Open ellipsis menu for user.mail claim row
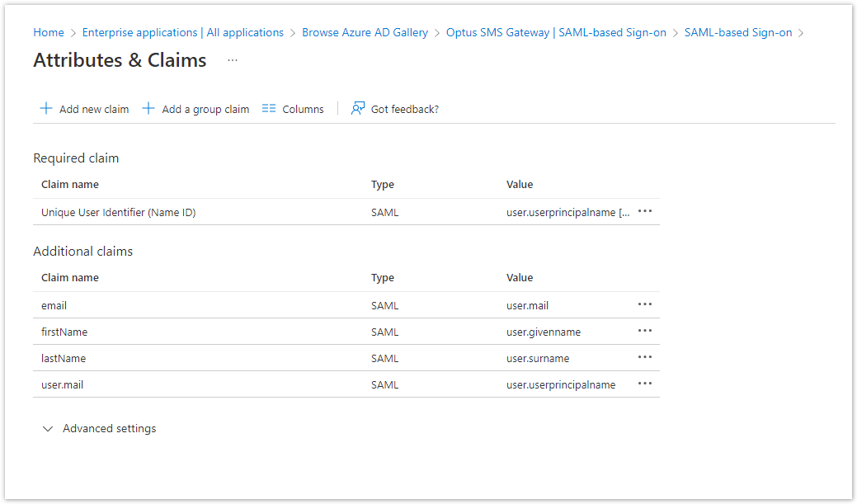 (645, 384)
